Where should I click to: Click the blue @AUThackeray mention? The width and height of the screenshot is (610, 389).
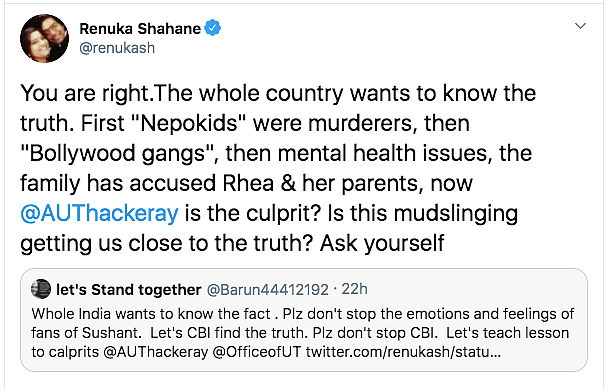coord(100,213)
